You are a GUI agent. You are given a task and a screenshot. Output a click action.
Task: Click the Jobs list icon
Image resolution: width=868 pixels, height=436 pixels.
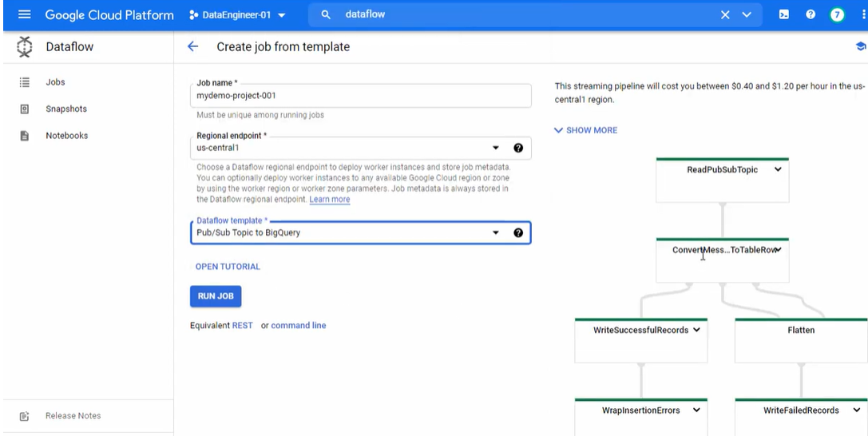(x=25, y=82)
